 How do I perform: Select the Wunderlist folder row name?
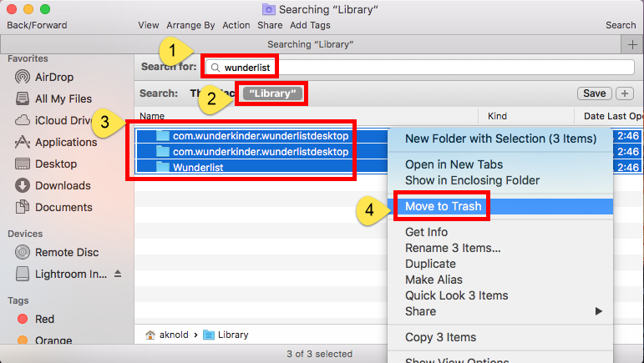(x=198, y=167)
